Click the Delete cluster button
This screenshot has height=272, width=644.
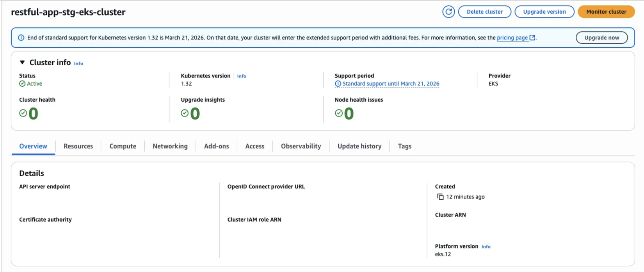(484, 12)
